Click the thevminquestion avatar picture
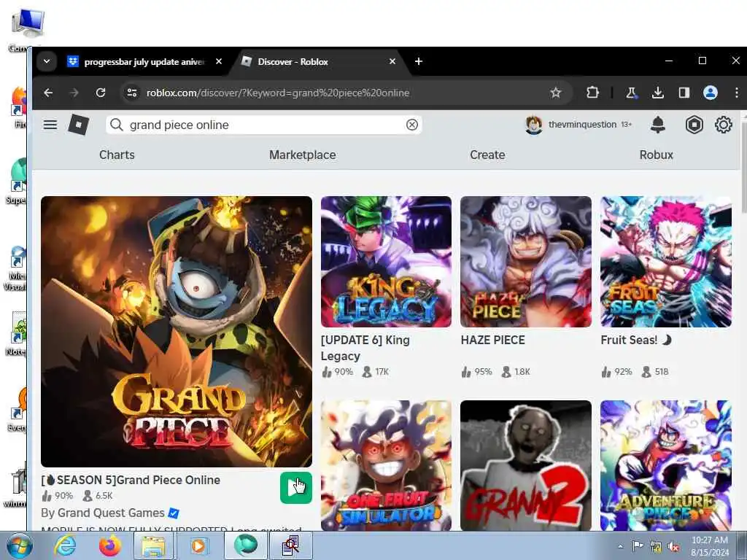Screen dimensions: 747x560 (533, 125)
